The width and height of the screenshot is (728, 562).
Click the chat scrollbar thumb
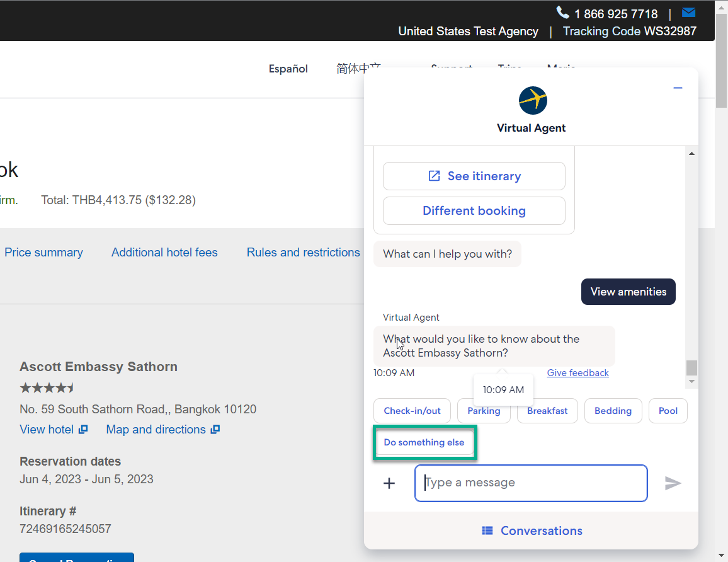coord(691,367)
